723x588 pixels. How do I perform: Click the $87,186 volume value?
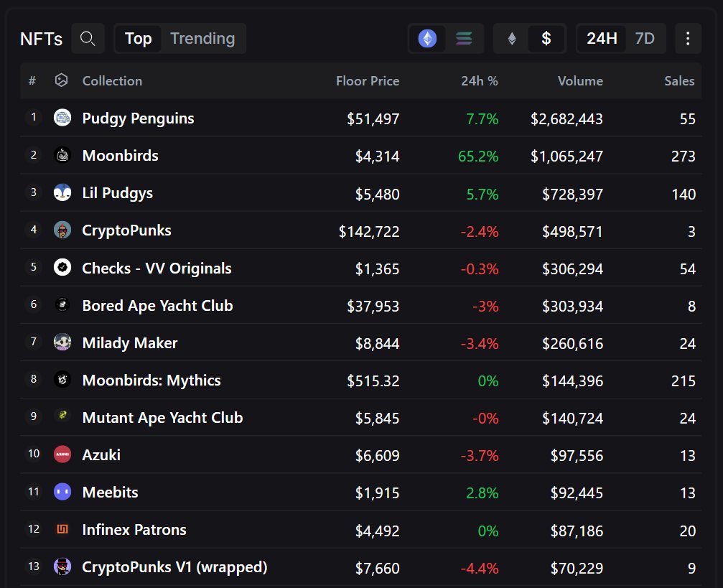click(x=577, y=531)
